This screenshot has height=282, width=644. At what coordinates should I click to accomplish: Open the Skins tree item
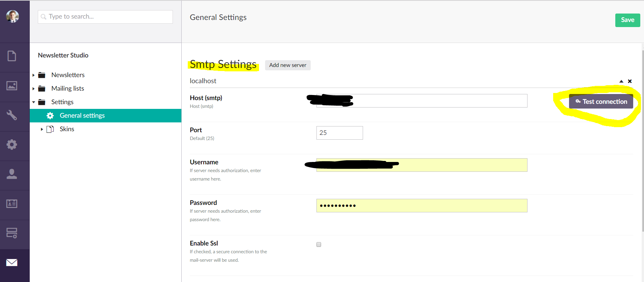[x=67, y=129]
